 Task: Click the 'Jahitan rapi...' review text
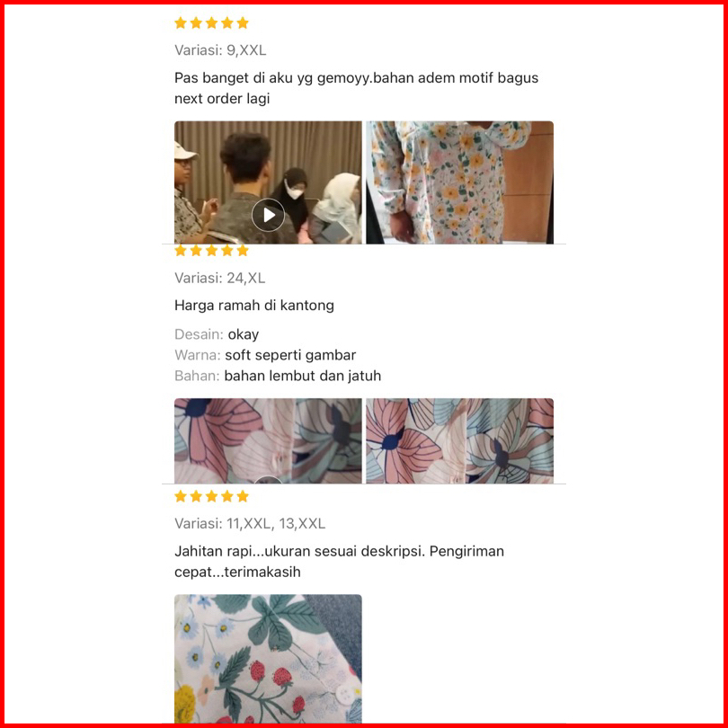pyautogui.click(x=339, y=562)
